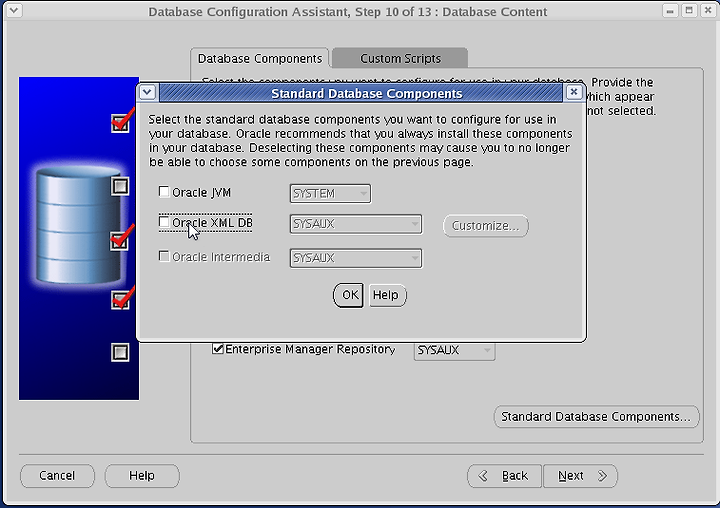
Task: Enable the Oracle JVM checkbox
Action: click(x=164, y=192)
